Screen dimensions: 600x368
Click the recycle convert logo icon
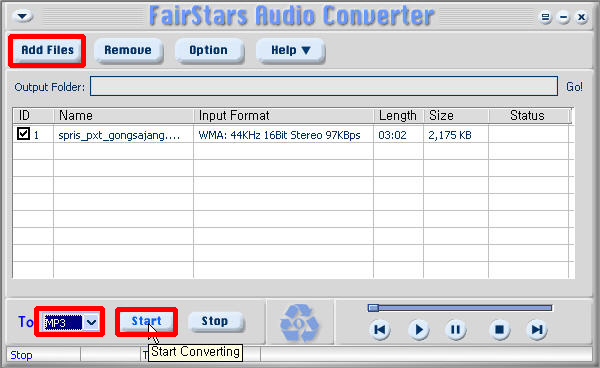pyautogui.click(x=300, y=322)
